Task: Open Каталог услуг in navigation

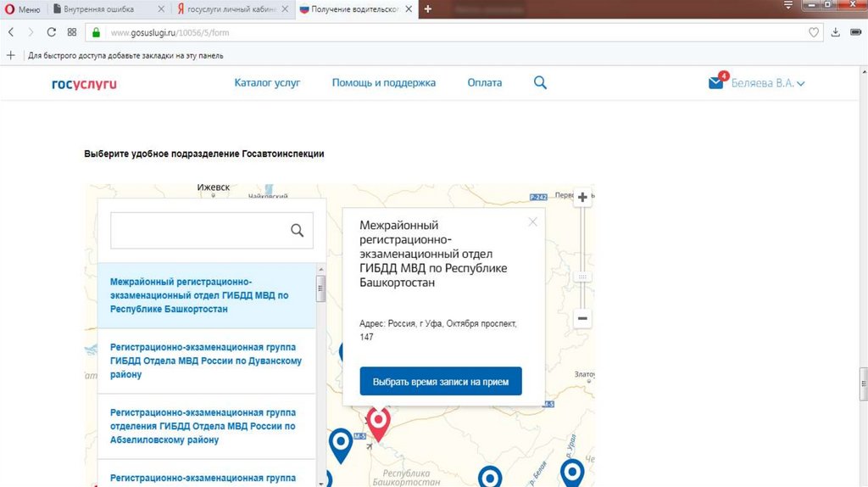Action: (267, 83)
